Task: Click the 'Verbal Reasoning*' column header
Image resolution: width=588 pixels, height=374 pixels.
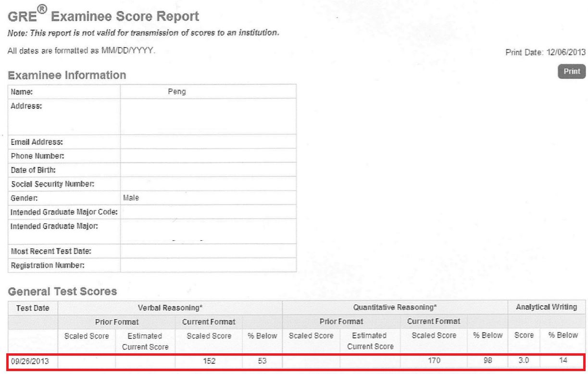Action: click(169, 308)
